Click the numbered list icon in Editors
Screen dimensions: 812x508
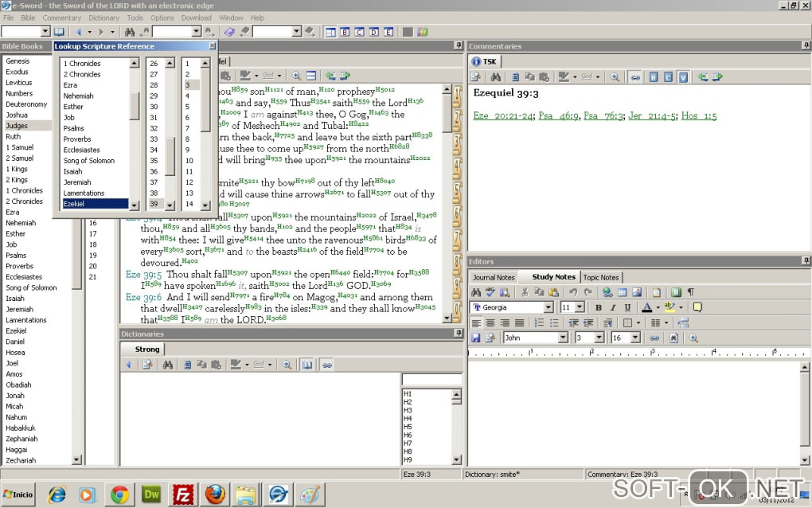pos(539,322)
